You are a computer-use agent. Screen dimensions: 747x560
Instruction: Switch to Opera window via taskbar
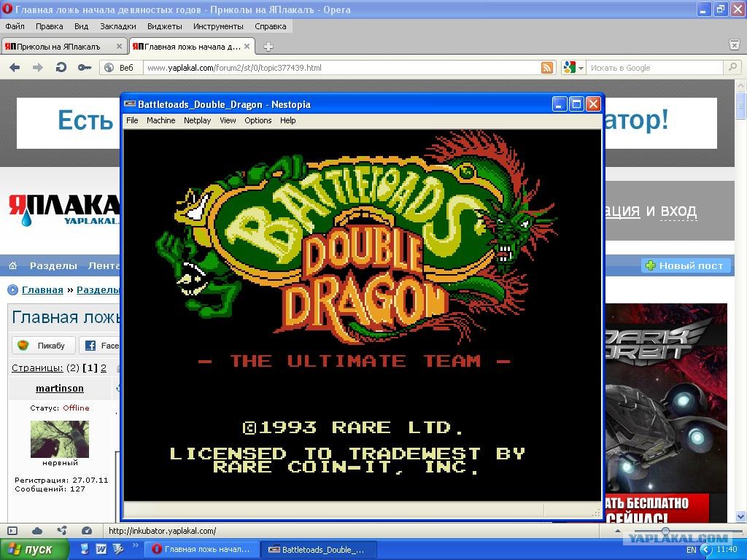pos(202,550)
